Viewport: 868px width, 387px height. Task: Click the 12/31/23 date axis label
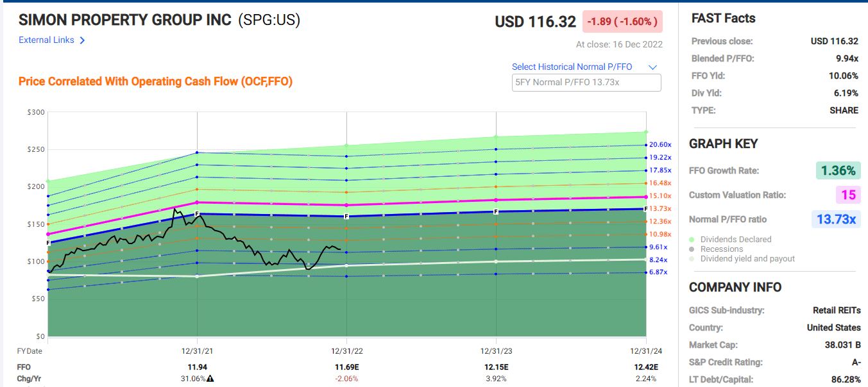click(497, 351)
